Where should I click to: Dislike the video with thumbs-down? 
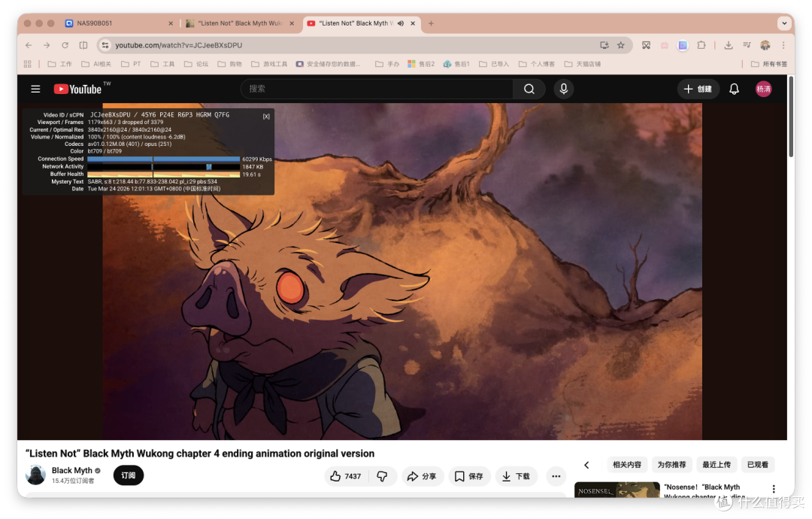382,476
